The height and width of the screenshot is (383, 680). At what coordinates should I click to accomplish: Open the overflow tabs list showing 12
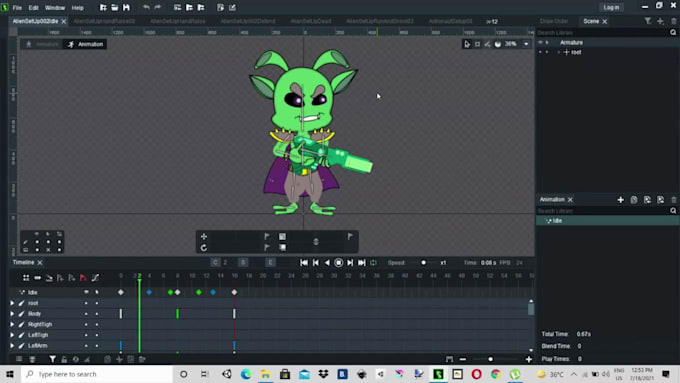(x=492, y=21)
